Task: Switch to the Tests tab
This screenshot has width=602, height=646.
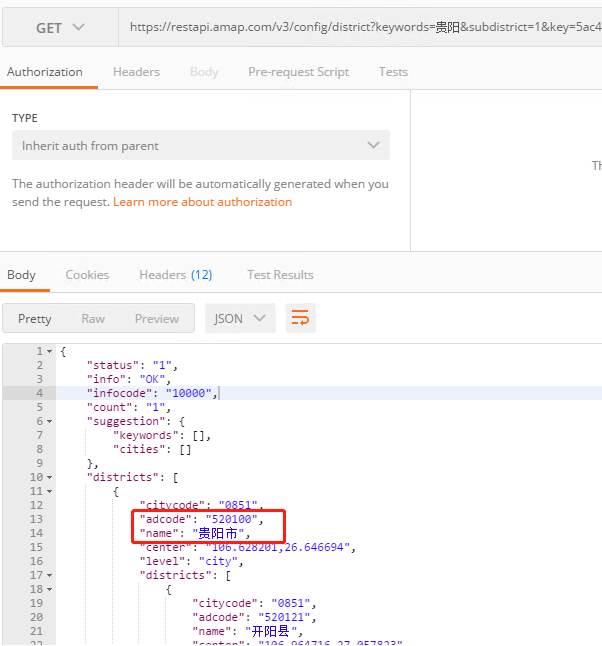Action: coord(393,72)
